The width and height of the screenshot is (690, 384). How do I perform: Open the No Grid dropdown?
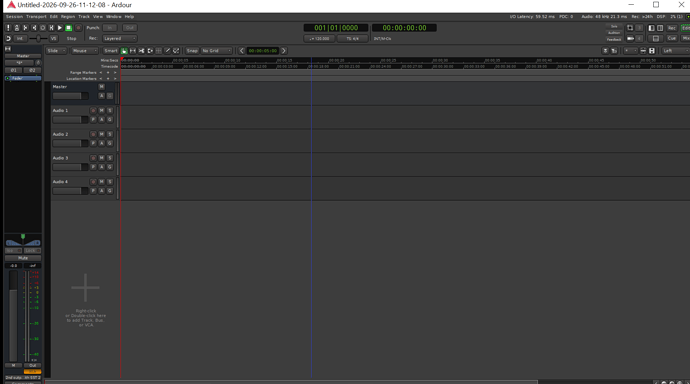coord(216,51)
